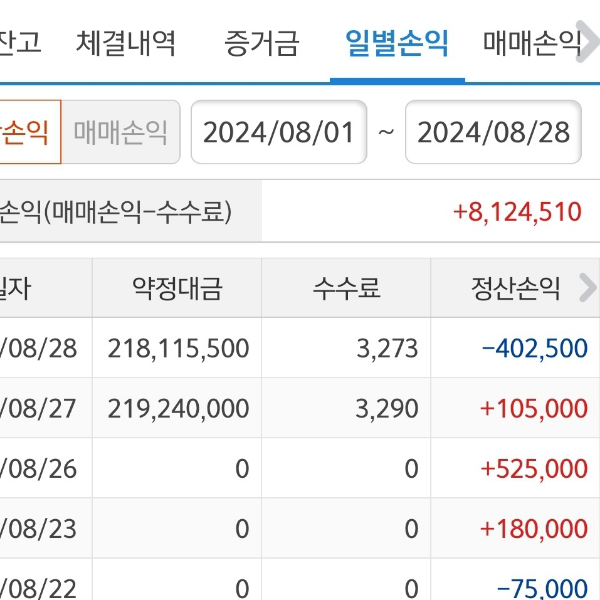Open the 체결내역 tab
The image size is (600, 600).
[x=126, y=43]
